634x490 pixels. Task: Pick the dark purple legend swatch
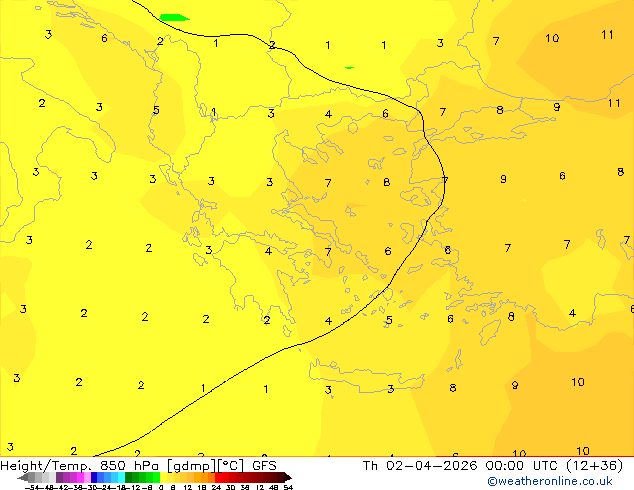pyautogui.click(x=59, y=477)
